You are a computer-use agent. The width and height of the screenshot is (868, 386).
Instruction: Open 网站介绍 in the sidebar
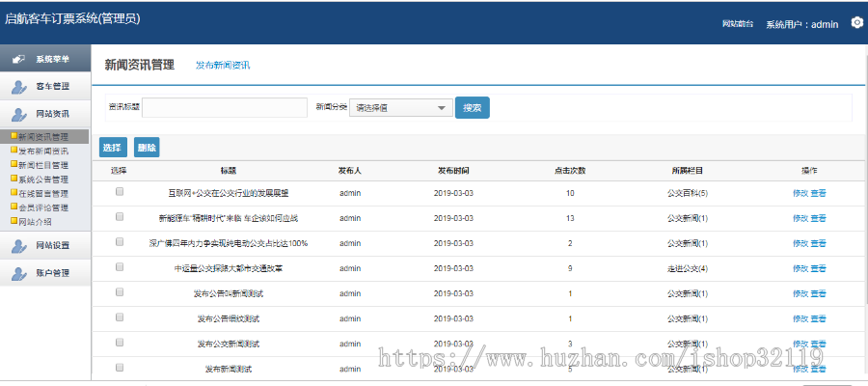(x=35, y=222)
